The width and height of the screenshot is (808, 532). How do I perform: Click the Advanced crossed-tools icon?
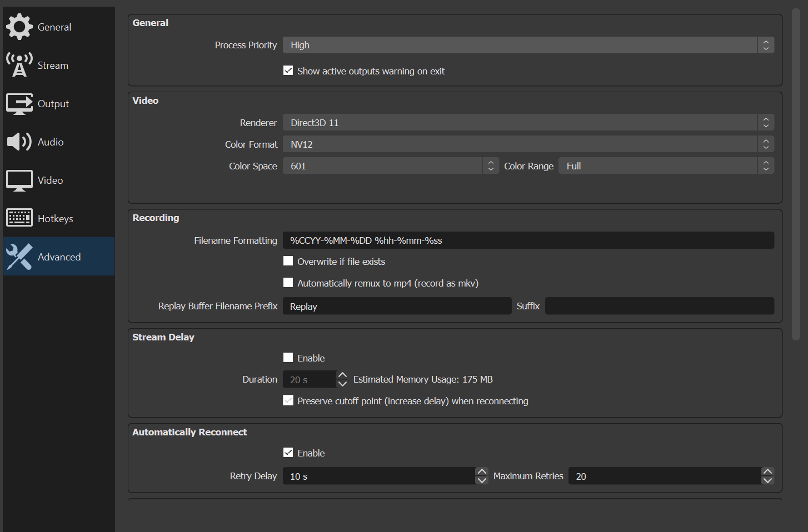(x=19, y=256)
